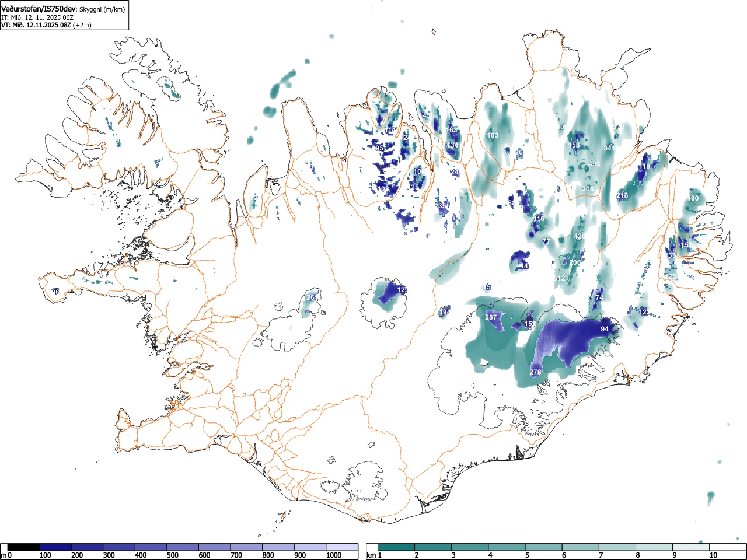Click the '1000' tick on the meter legend
Screen dimensions: 747x560
pyautogui.click(x=334, y=555)
